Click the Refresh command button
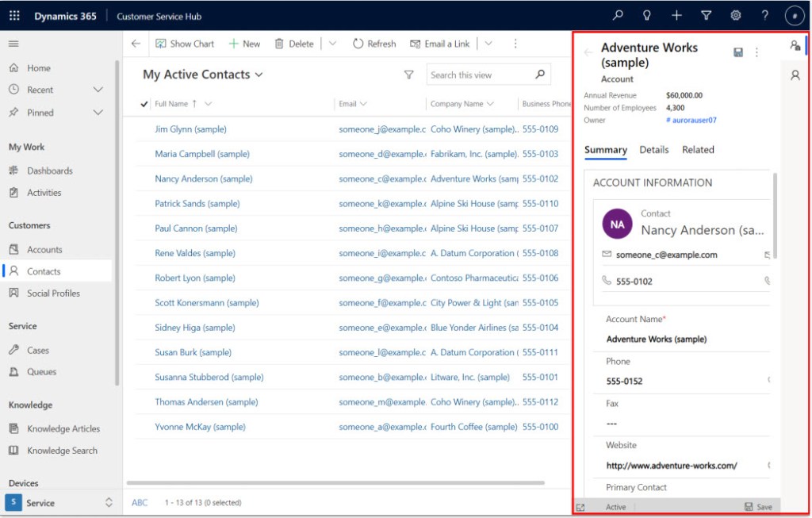Image resolution: width=812 pixels, height=518 pixels. 374,44
